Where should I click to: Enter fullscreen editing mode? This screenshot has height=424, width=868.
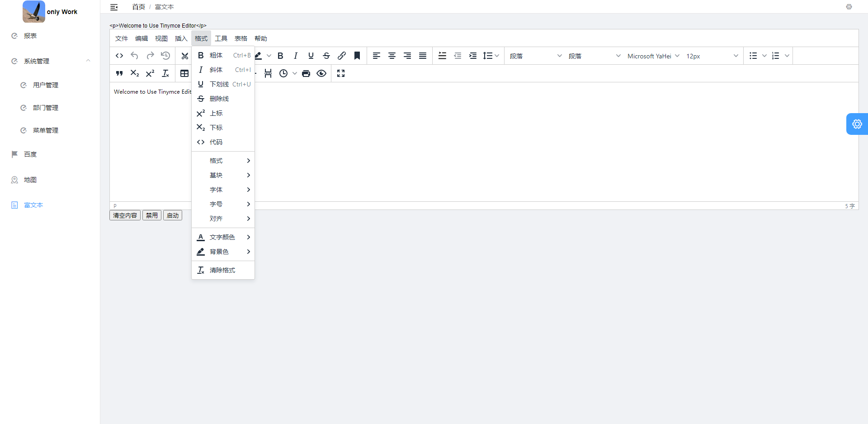pyautogui.click(x=341, y=73)
